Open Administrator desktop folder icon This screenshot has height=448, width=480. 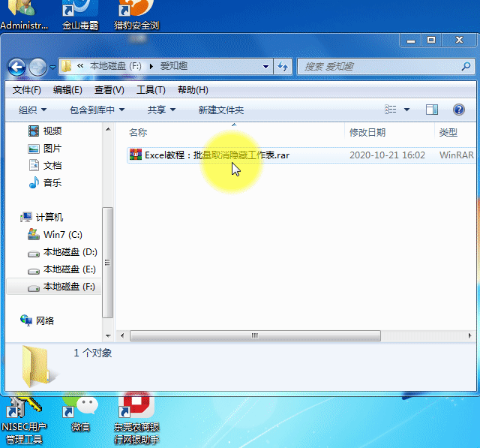[24, 15]
